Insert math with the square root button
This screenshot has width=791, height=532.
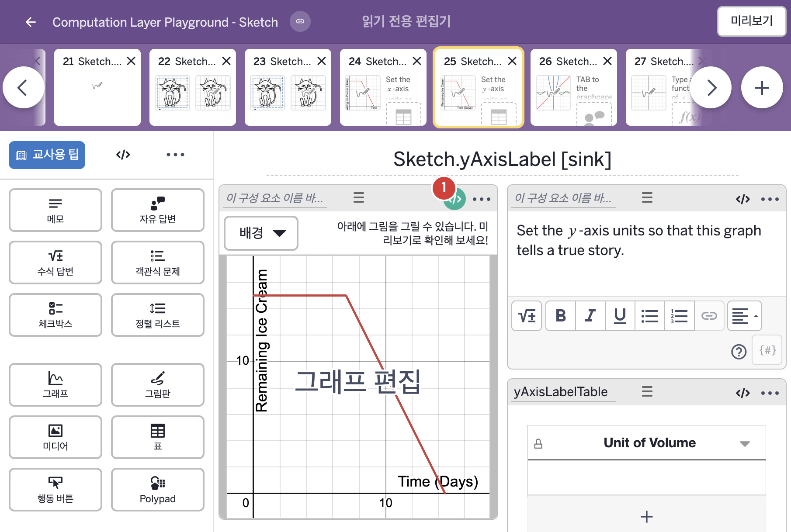[x=527, y=316]
